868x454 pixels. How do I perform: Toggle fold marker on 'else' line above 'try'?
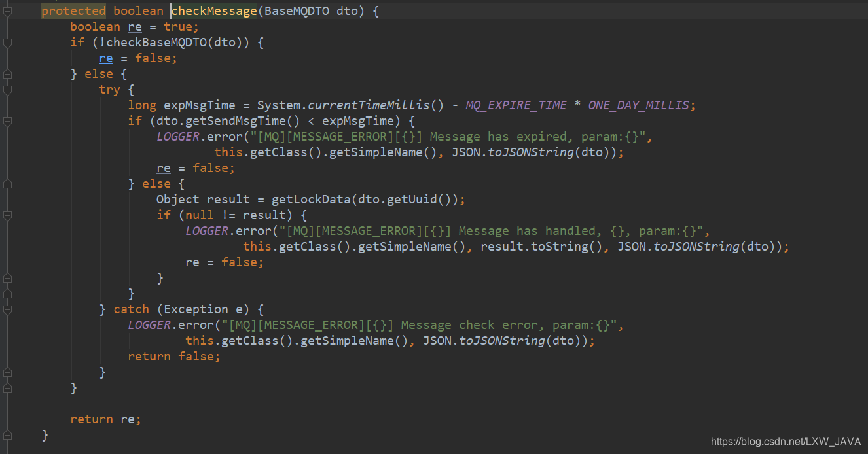(7, 74)
